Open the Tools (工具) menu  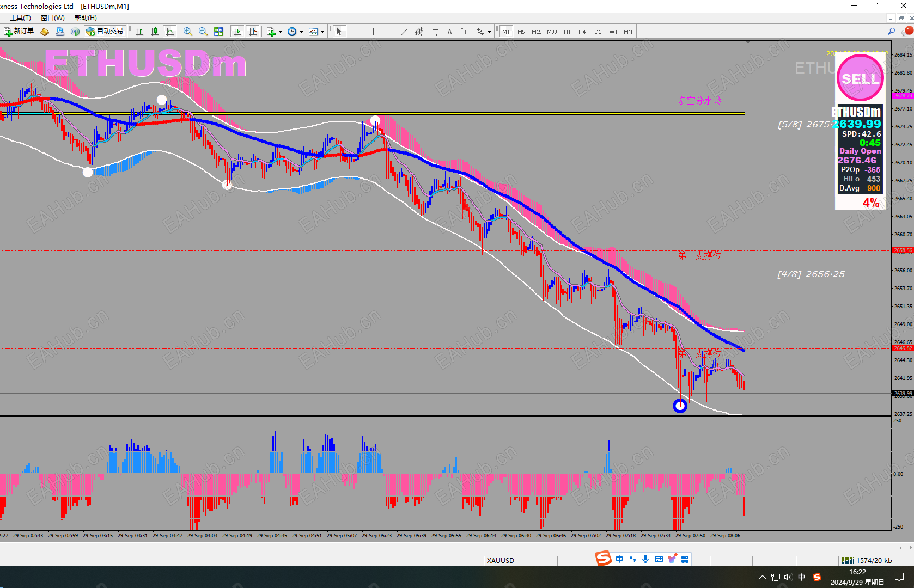click(x=20, y=18)
